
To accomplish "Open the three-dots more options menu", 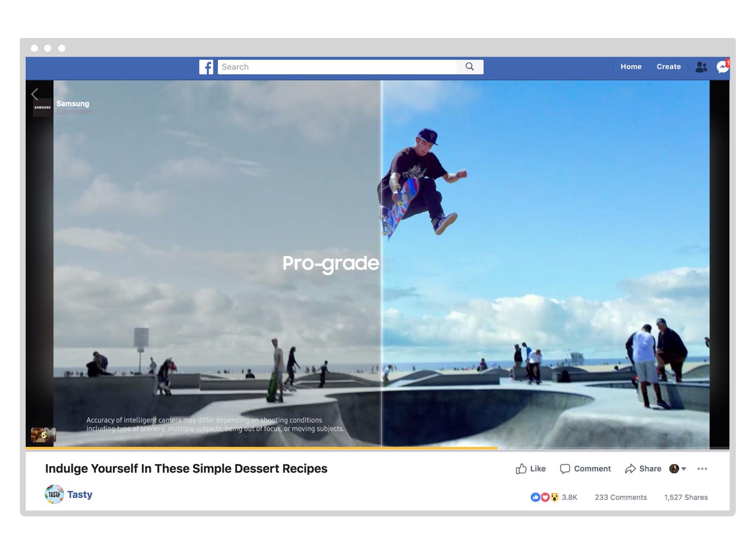I will (702, 469).
